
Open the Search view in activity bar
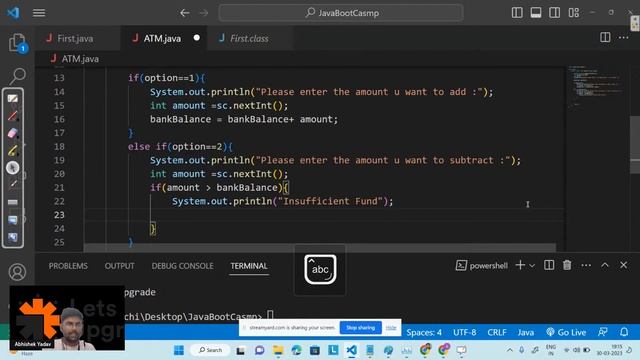pyautogui.click(x=17, y=75)
